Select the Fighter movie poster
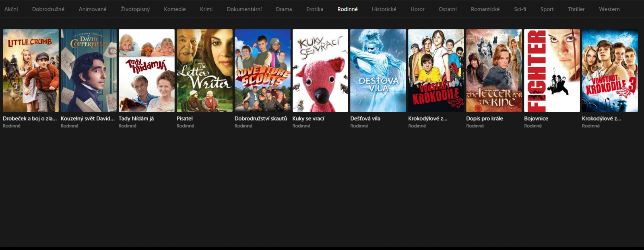644x250 pixels. pos(552,70)
